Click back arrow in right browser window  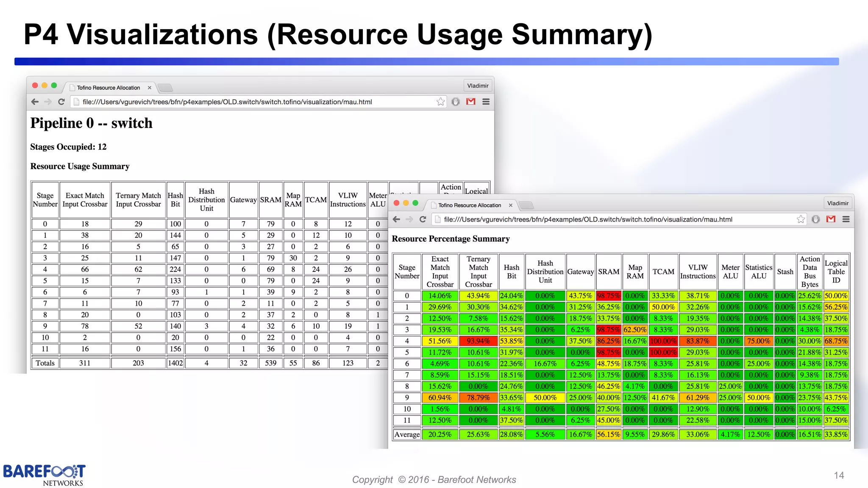[x=396, y=219]
